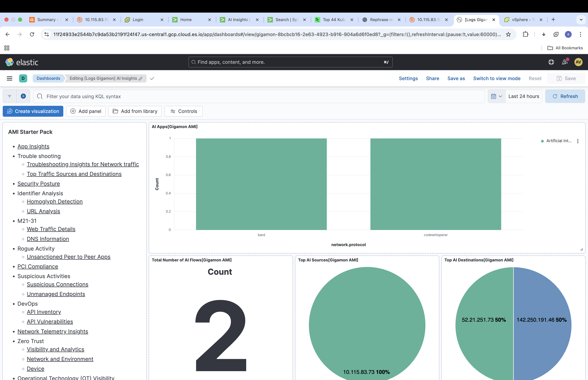Open a new browser tab
This screenshot has height=380, width=588.
click(553, 20)
